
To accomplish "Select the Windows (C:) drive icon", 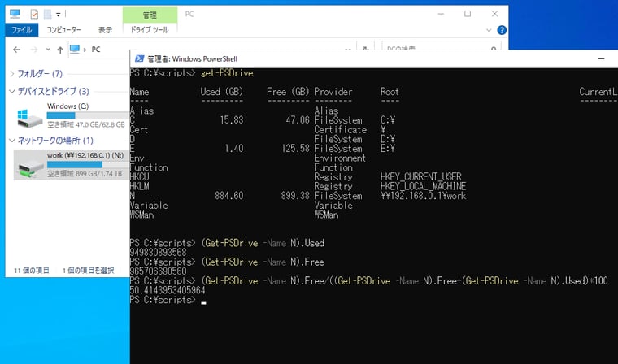I will pyautogui.click(x=29, y=118).
